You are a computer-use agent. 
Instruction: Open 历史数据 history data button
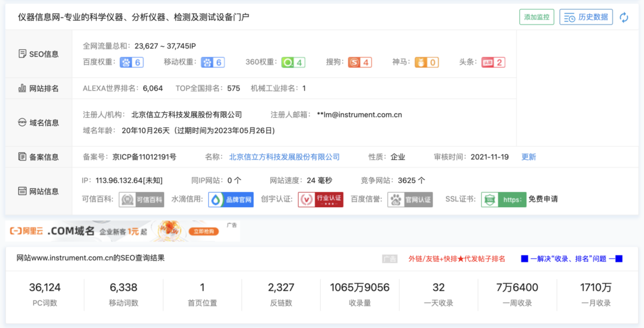point(586,17)
